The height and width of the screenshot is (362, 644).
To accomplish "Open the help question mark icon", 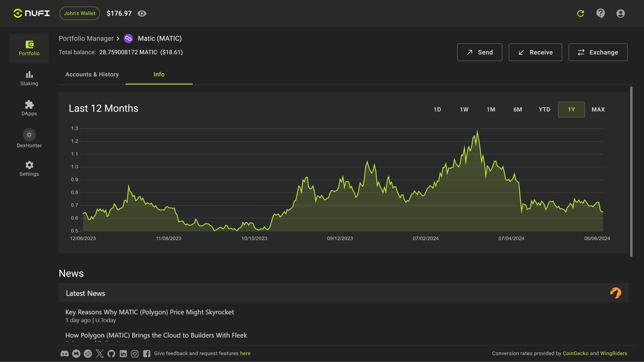I will pos(600,13).
